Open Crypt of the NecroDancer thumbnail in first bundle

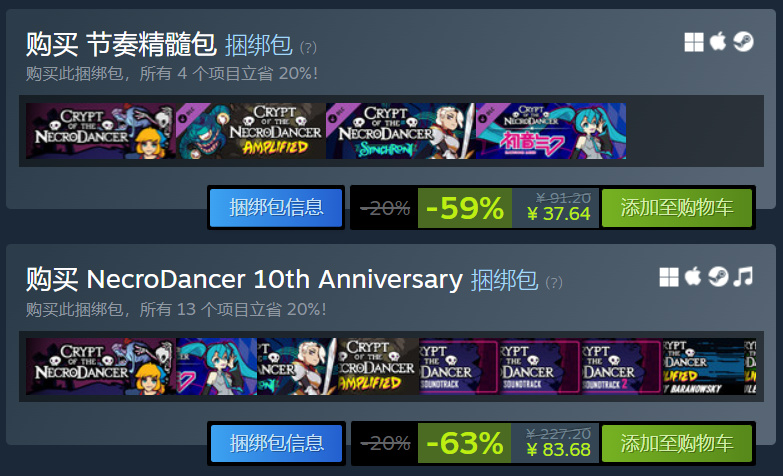click(101, 131)
